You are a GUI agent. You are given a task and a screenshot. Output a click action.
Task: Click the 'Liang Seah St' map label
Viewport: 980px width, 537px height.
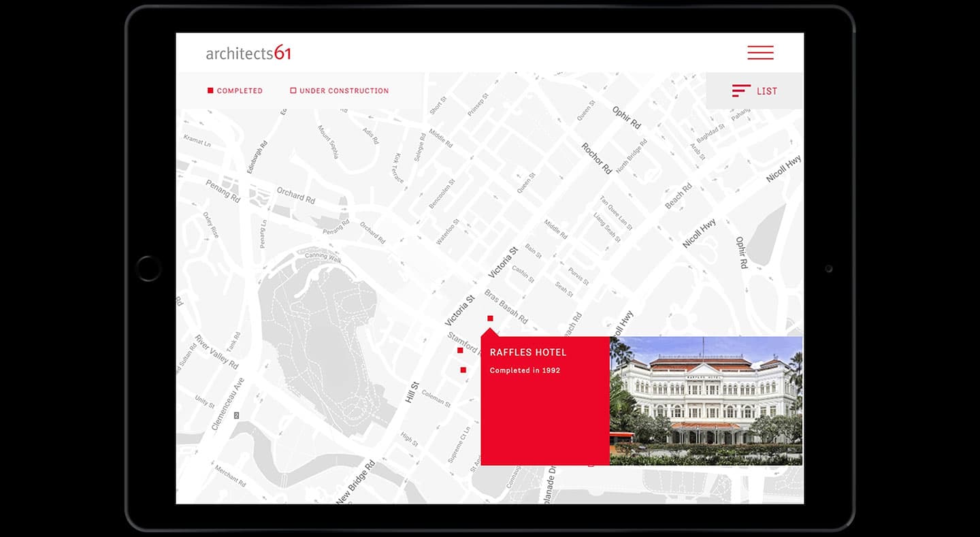point(607,227)
